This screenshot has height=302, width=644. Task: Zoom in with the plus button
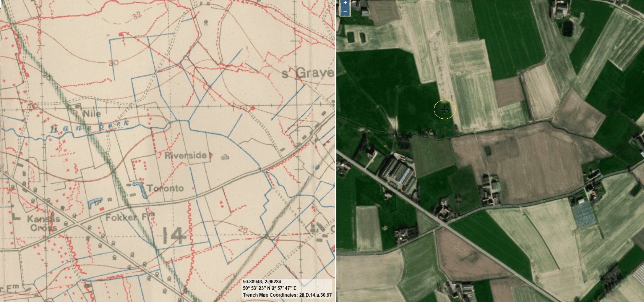click(345, 3)
